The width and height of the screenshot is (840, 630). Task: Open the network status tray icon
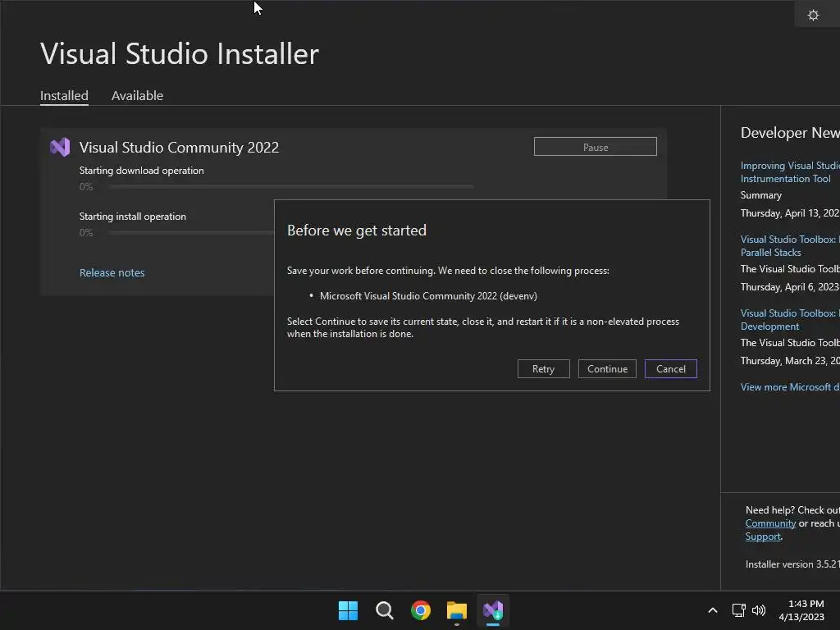(738, 610)
